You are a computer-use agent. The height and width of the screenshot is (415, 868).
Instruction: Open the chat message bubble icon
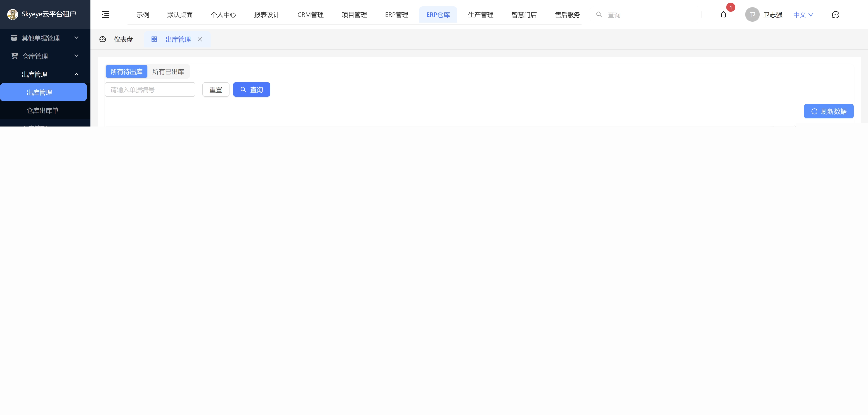point(835,15)
